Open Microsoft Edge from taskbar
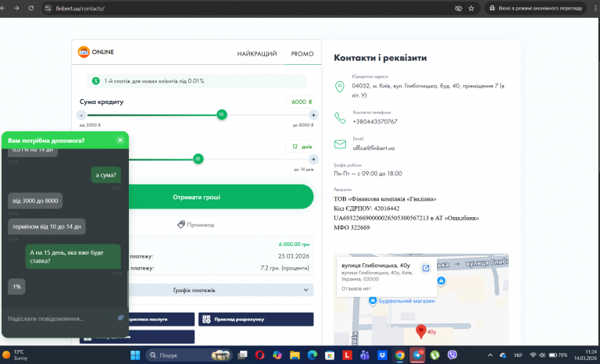 pos(312,355)
